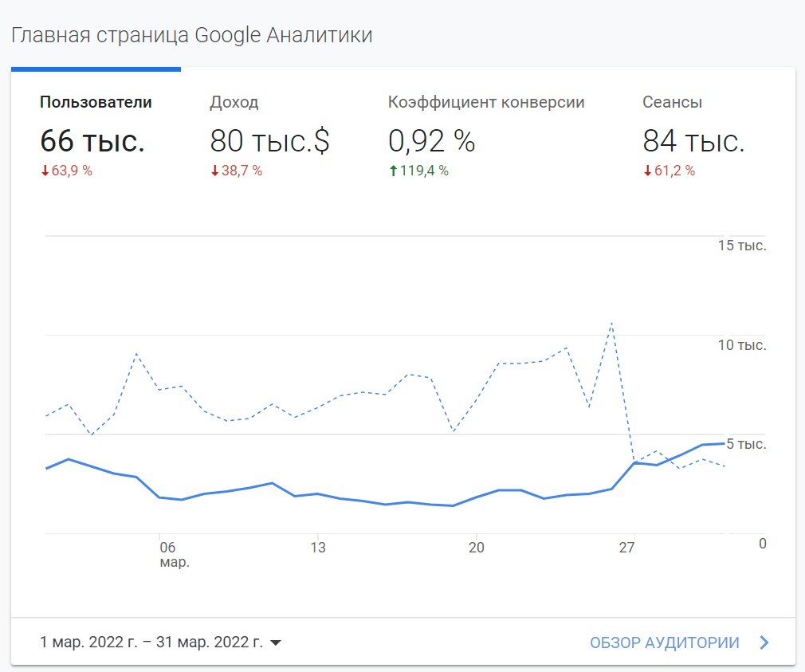Click the 63,9 % decrease indicator
805x672 pixels.
click(66, 171)
